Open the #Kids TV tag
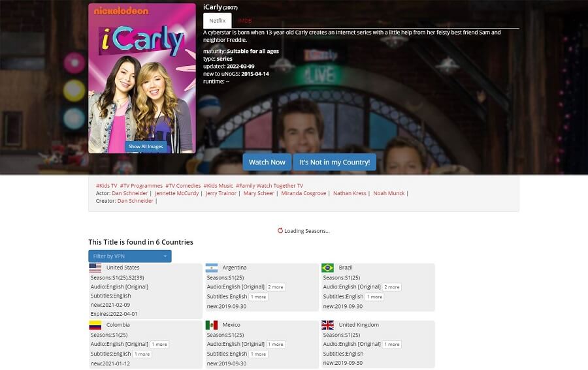The height and width of the screenshot is (370, 588). (106, 186)
